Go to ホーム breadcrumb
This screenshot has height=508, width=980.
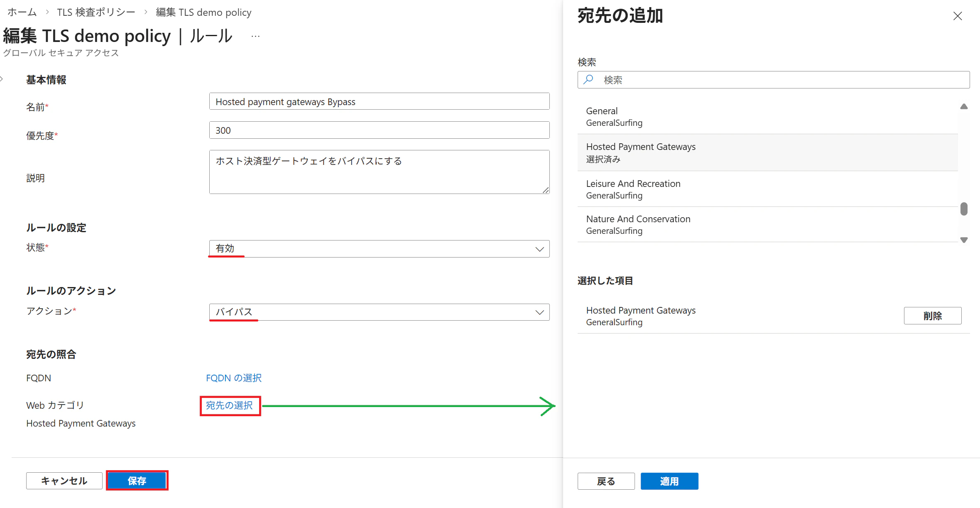tap(22, 12)
